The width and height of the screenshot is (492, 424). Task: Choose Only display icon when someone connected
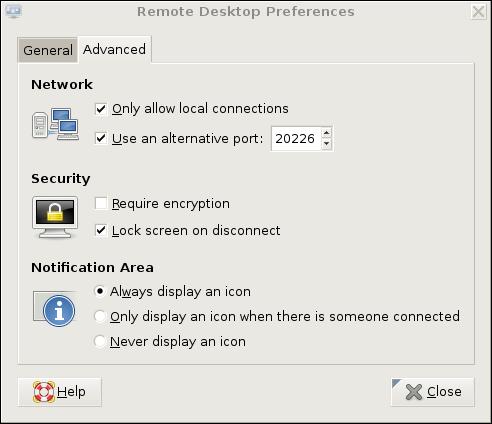[x=100, y=316]
